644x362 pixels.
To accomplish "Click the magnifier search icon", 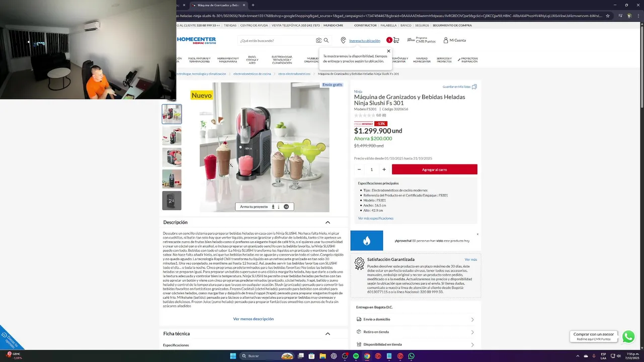I will pos(326,40).
